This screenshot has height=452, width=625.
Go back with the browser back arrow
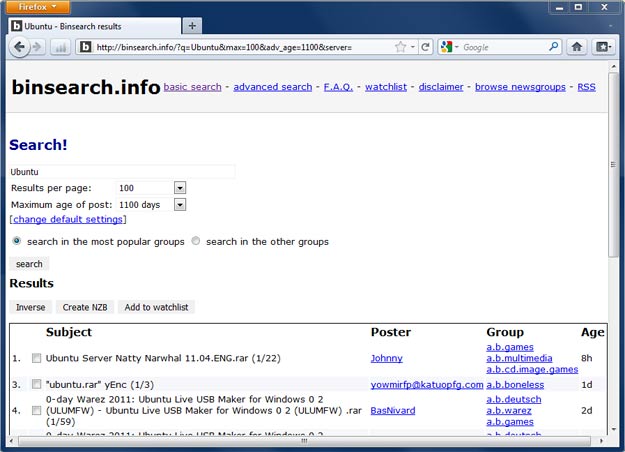19,47
